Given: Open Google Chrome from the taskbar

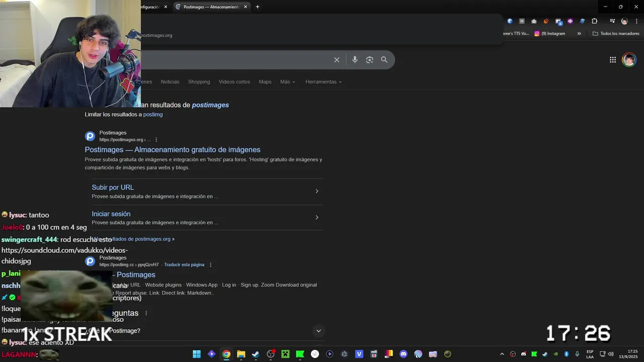Looking at the screenshot, I should tap(226, 354).
